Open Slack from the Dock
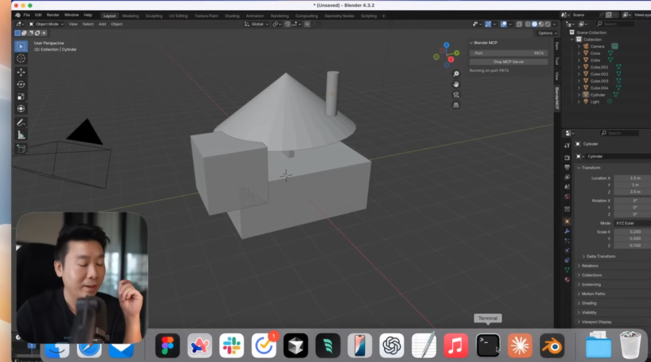 (231, 345)
